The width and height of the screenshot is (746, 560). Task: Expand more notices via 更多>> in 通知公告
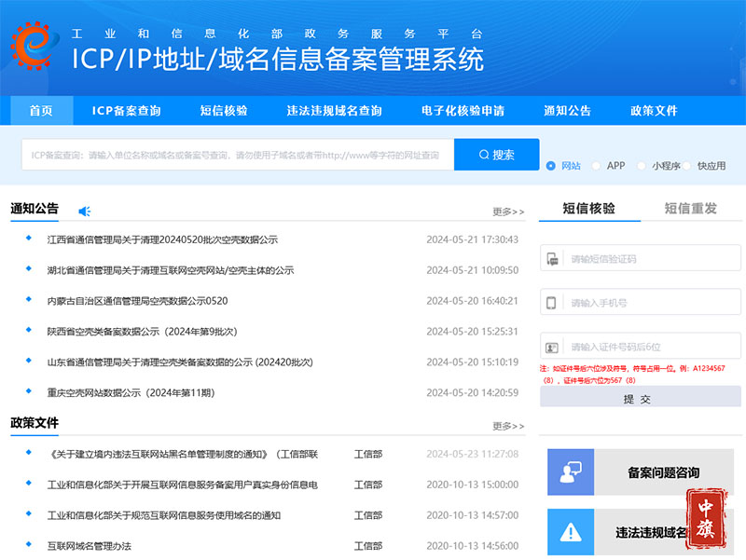(x=507, y=211)
